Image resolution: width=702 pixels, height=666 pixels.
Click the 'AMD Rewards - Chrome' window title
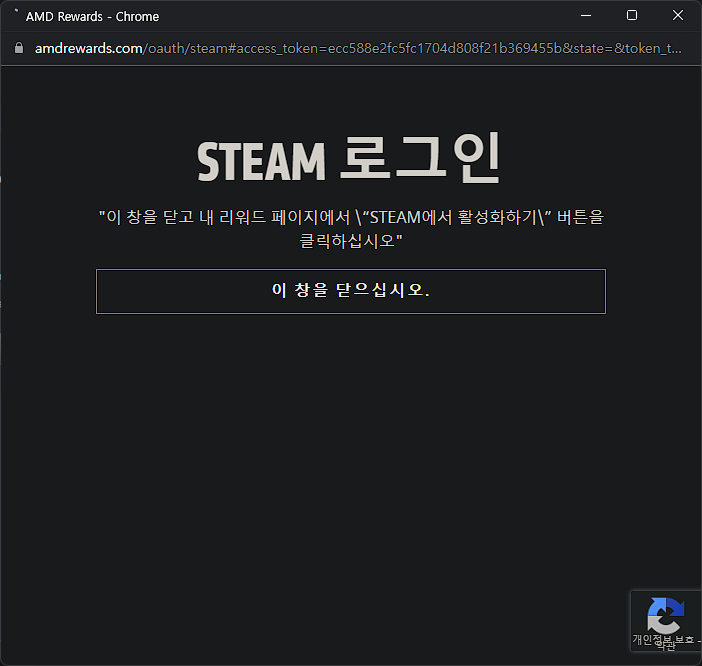click(92, 17)
